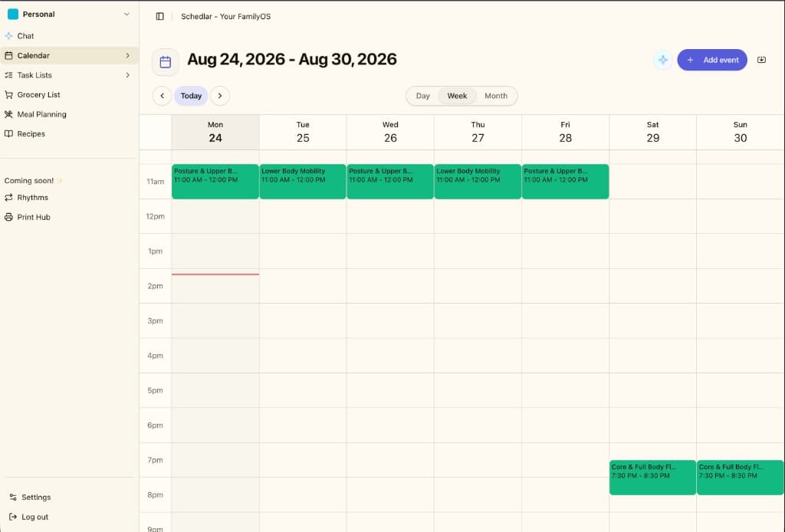
Task: Open Print Hub printer icon
Action: click(8, 217)
